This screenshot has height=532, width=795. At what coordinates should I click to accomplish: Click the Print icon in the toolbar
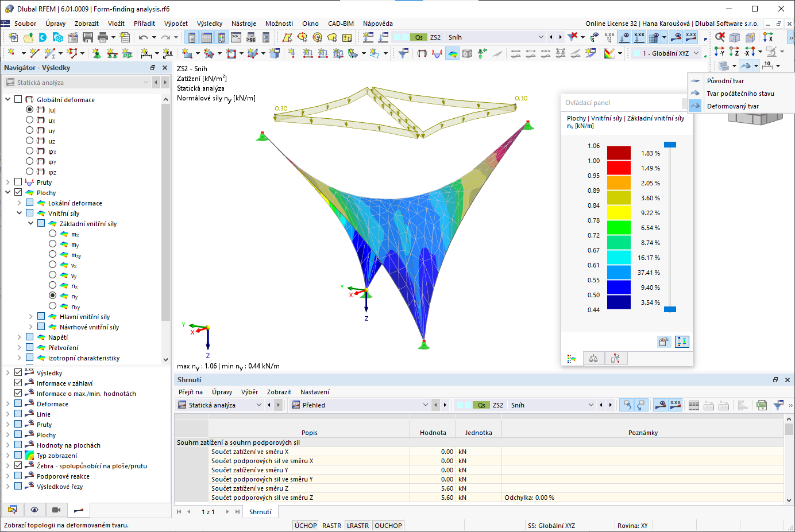click(103, 37)
